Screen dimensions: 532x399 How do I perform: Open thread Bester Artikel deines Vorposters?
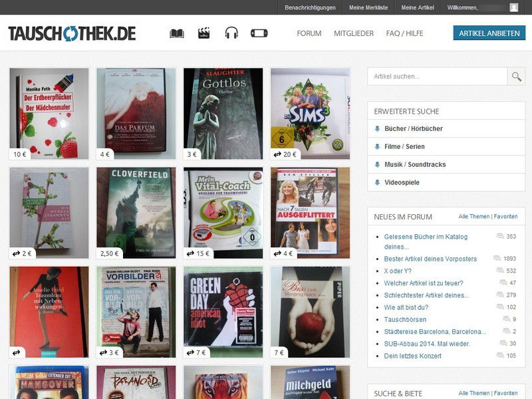(430, 259)
